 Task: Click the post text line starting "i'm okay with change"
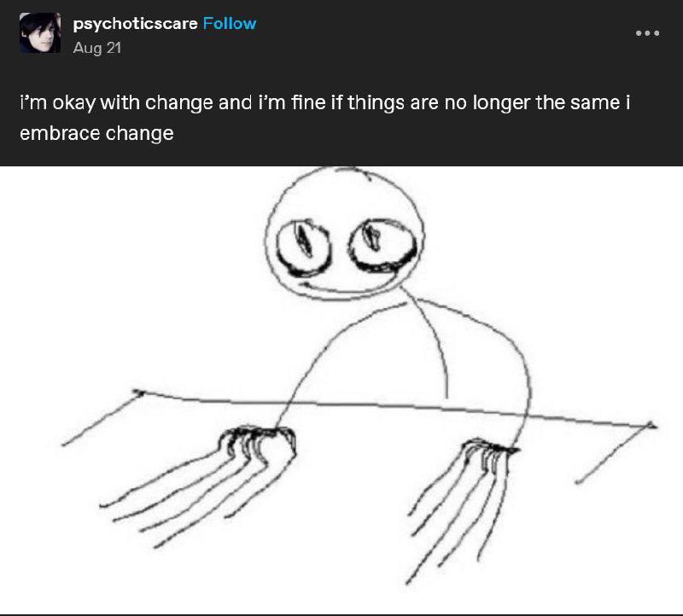[325, 102]
